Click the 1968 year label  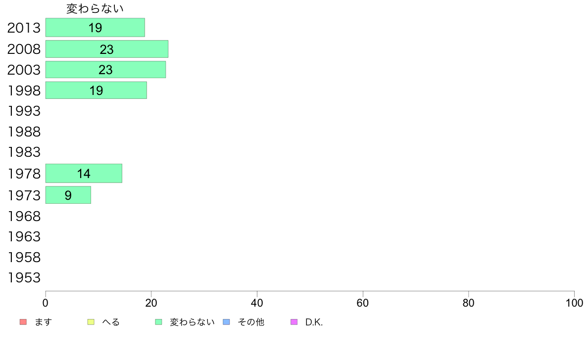click(x=24, y=216)
